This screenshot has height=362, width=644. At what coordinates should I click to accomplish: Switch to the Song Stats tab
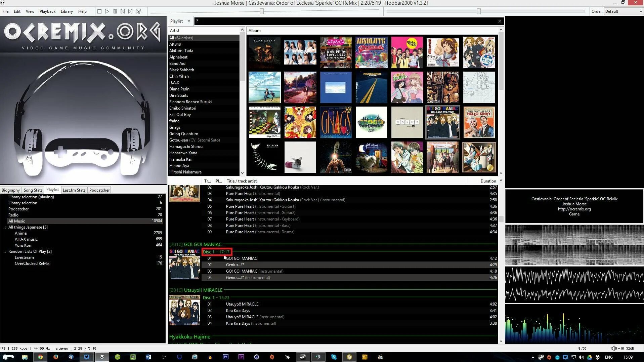(x=33, y=190)
